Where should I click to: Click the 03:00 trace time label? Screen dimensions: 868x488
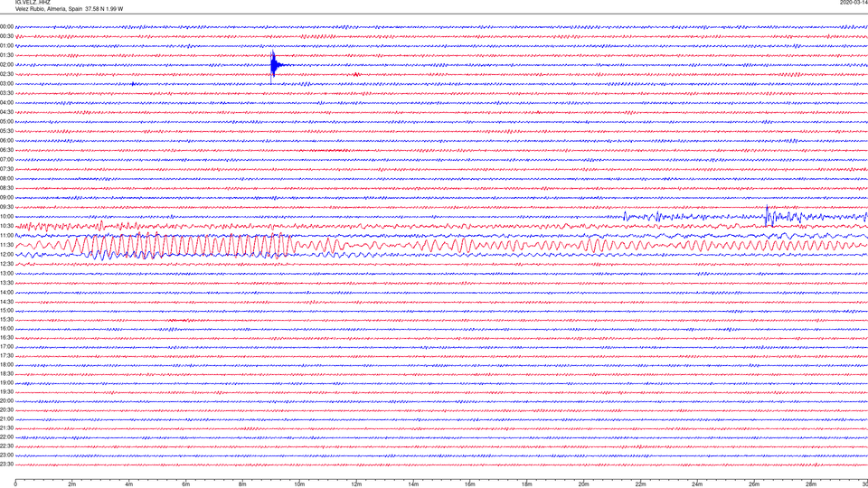[x=6, y=83]
